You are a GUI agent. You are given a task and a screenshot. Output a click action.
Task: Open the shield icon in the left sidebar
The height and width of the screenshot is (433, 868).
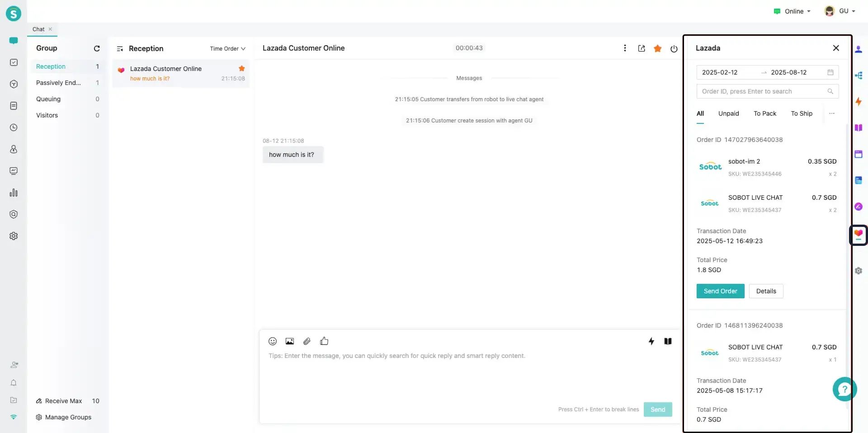tap(14, 214)
